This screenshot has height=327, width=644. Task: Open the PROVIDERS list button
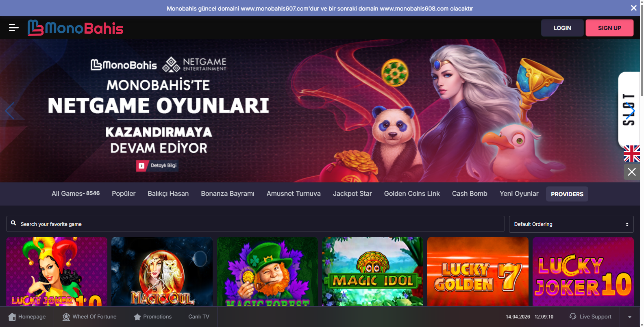[567, 194]
